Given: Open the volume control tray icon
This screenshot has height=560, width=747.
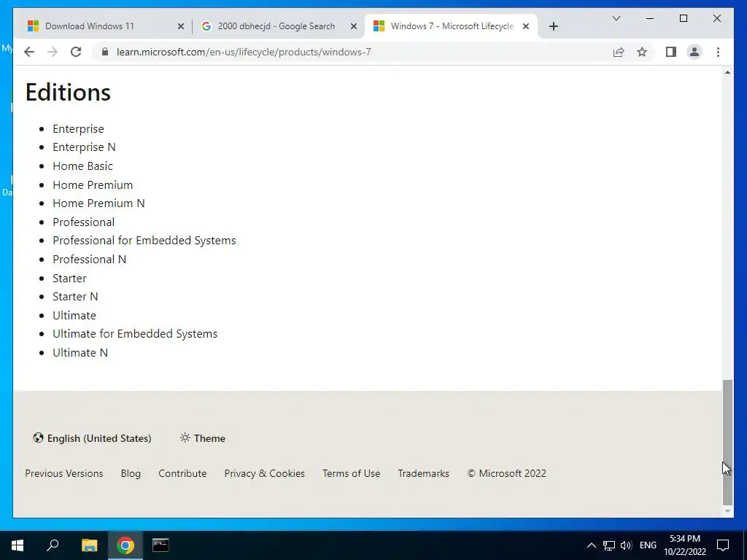Looking at the screenshot, I should tap(626, 545).
